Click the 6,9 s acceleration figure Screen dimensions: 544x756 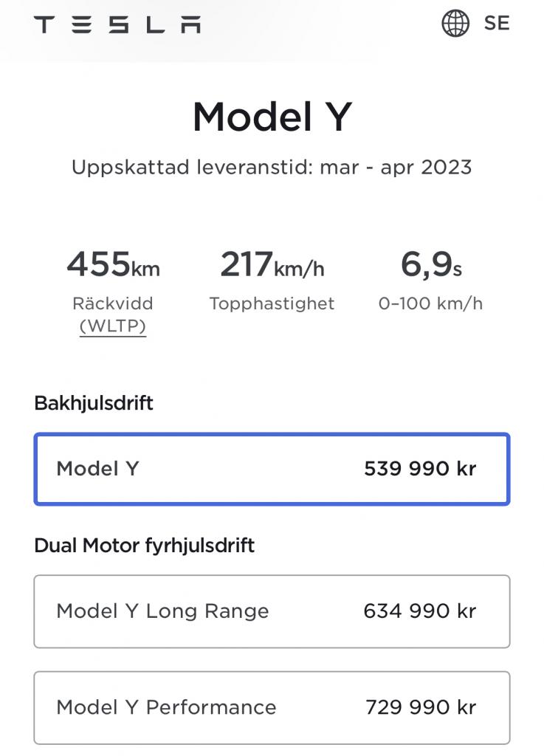click(431, 264)
